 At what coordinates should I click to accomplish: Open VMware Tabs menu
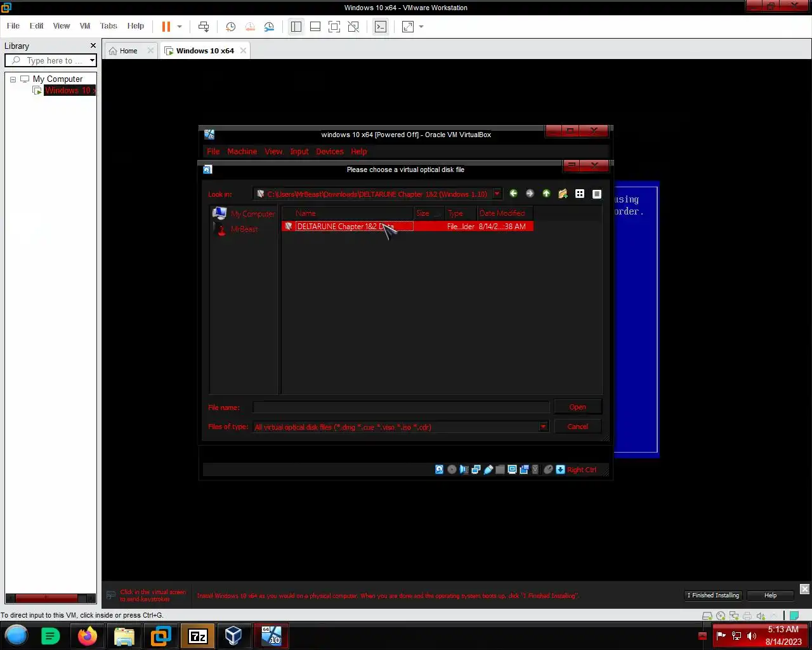point(108,26)
